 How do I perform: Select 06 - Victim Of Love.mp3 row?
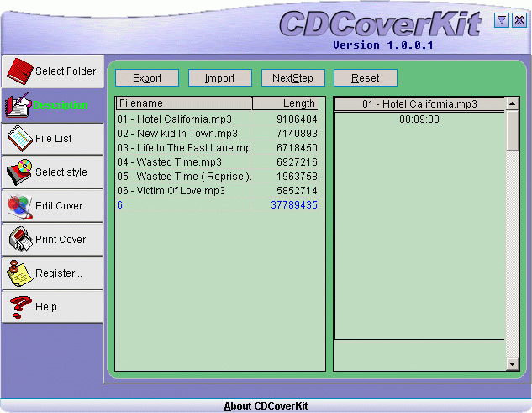[217, 191]
